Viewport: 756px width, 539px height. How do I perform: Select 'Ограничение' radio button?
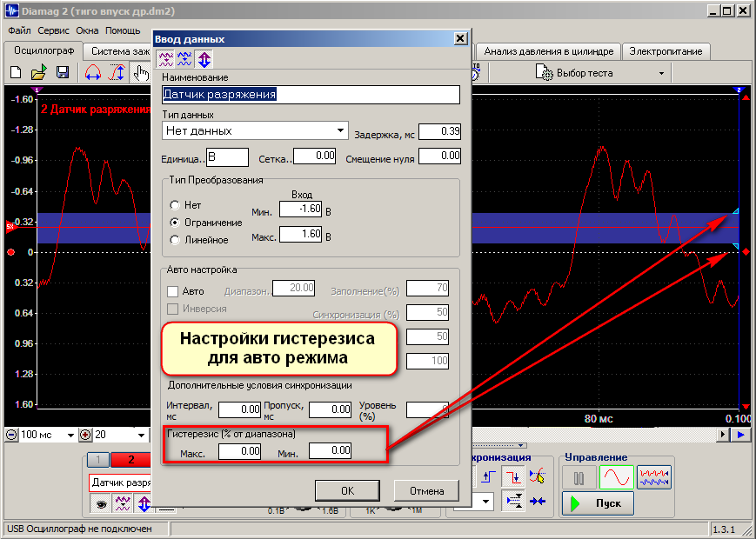click(x=175, y=223)
